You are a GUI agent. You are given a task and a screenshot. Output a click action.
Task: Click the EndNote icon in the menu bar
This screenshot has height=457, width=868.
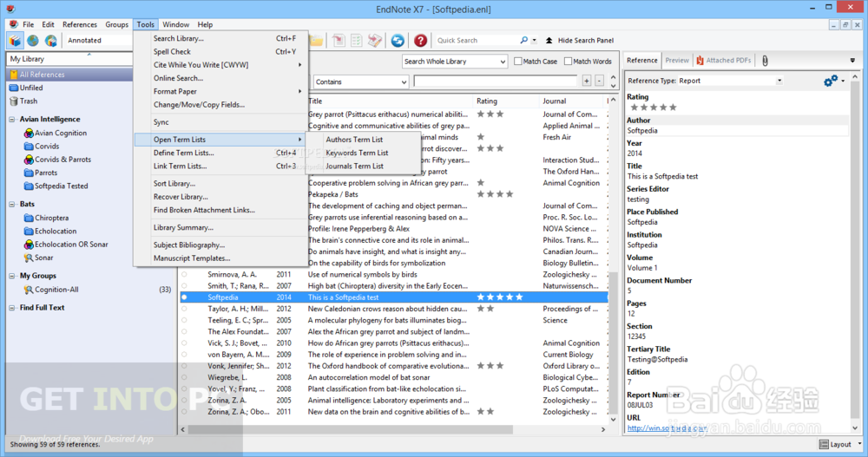point(13,24)
